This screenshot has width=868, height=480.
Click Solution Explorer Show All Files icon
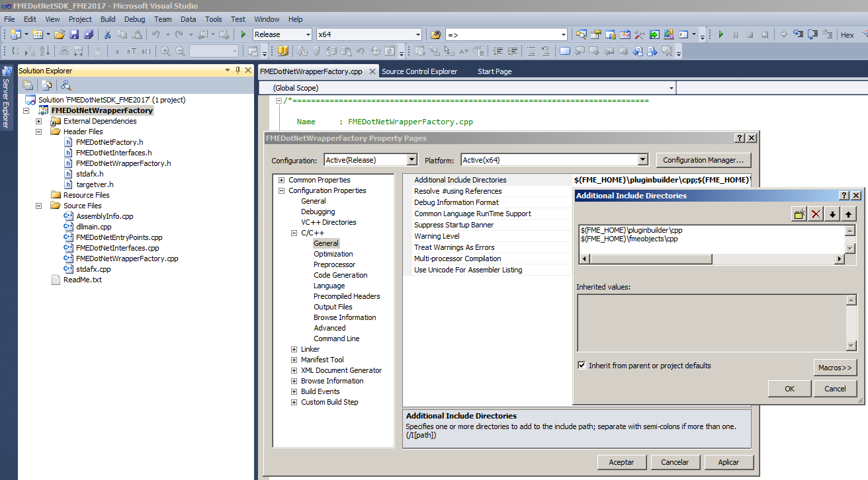point(46,85)
